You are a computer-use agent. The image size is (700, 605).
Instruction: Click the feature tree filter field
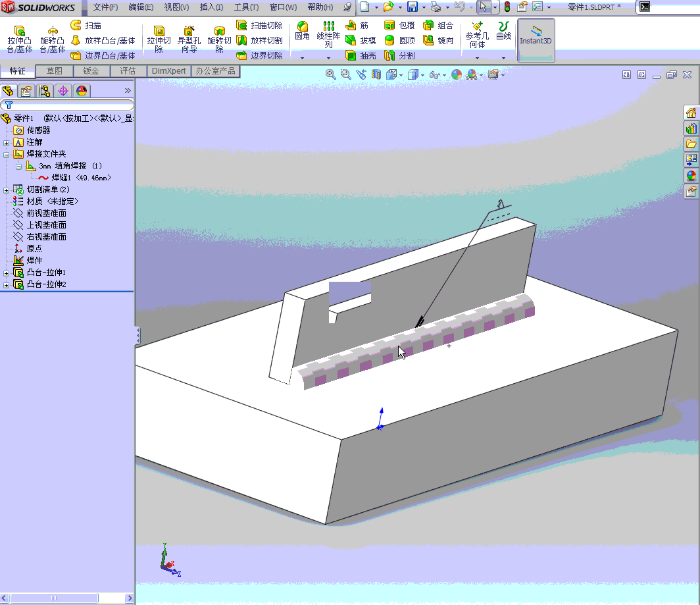click(x=67, y=105)
